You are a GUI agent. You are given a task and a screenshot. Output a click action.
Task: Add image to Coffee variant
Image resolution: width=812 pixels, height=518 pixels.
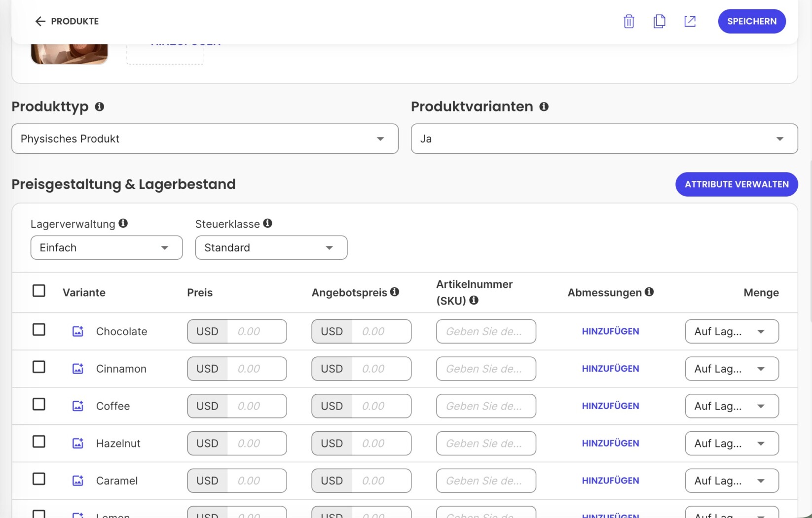[78, 406]
